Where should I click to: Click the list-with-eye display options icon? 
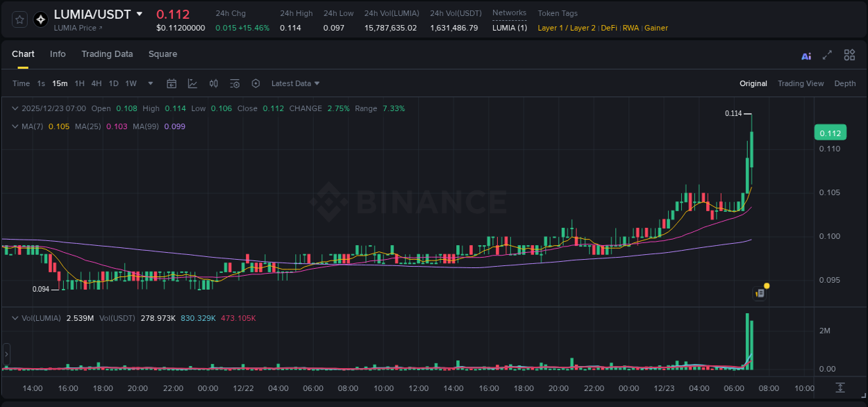[235, 83]
